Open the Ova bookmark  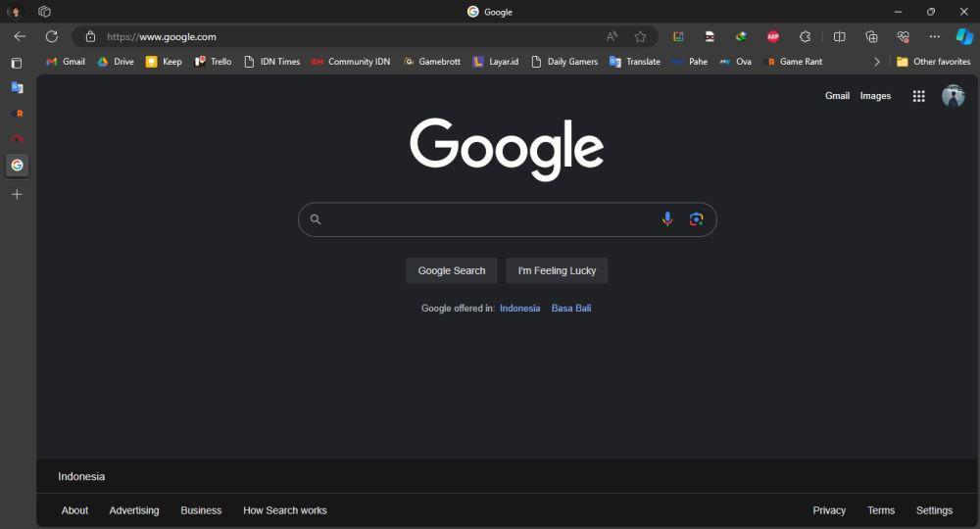[736, 61]
